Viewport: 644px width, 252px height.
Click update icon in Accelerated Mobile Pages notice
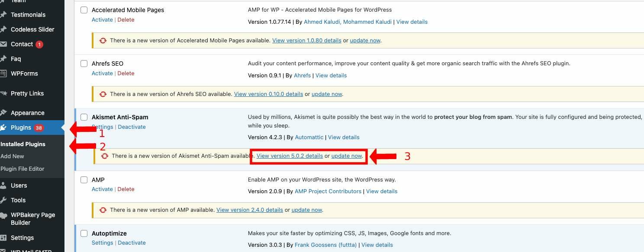coord(103,41)
